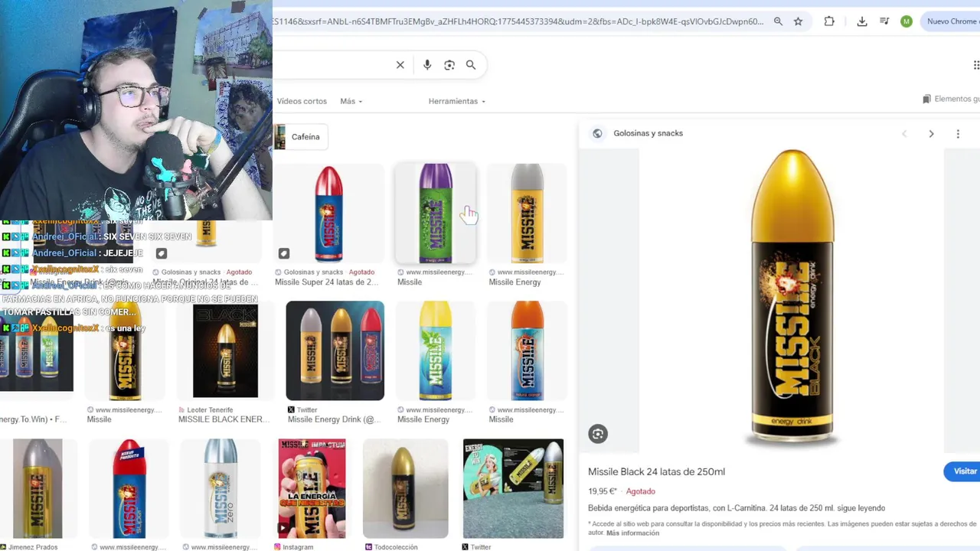The height and width of the screenshot is (551, 980).
Task: Open the yellow Missile Energy can with grey cap
Action: [x=528, y=214]
